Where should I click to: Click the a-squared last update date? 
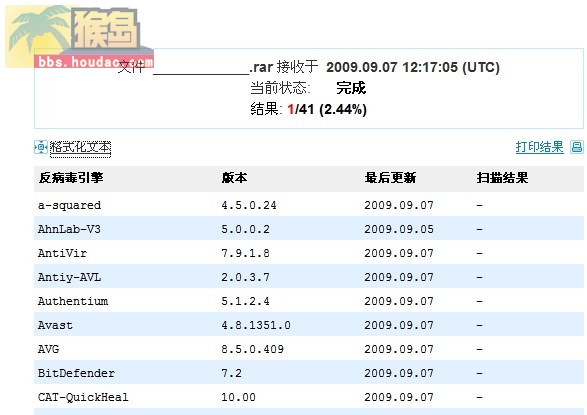[399, 205]
